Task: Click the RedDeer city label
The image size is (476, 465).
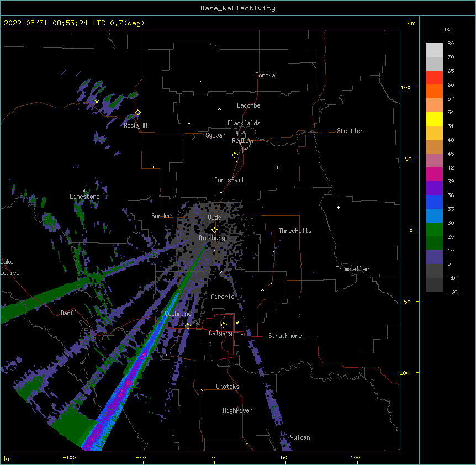Action: click(x=243, y=141)
